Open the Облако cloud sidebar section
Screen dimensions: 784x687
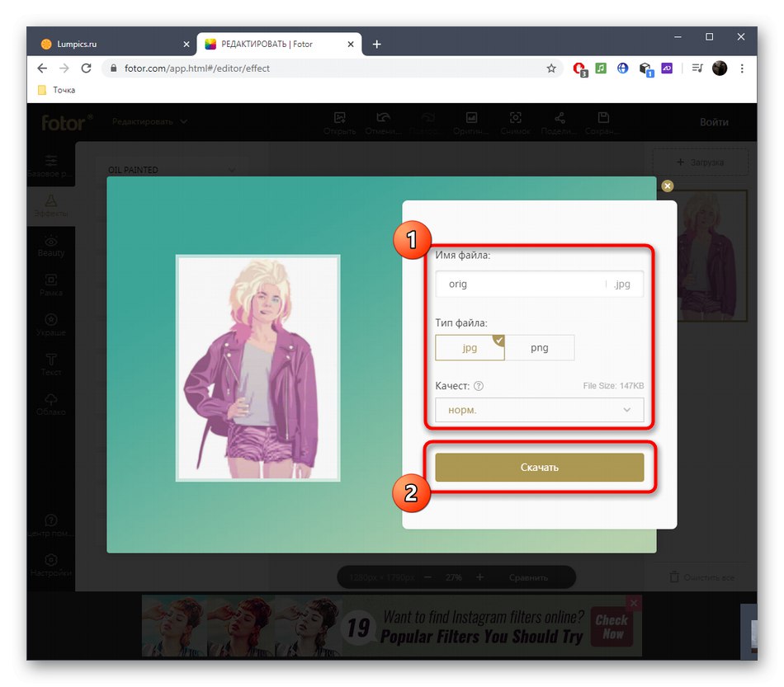[x=51, y=405]
